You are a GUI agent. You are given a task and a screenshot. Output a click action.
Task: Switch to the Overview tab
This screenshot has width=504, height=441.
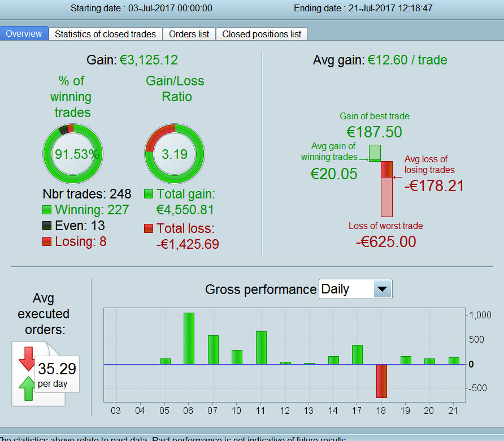(24, 33)
